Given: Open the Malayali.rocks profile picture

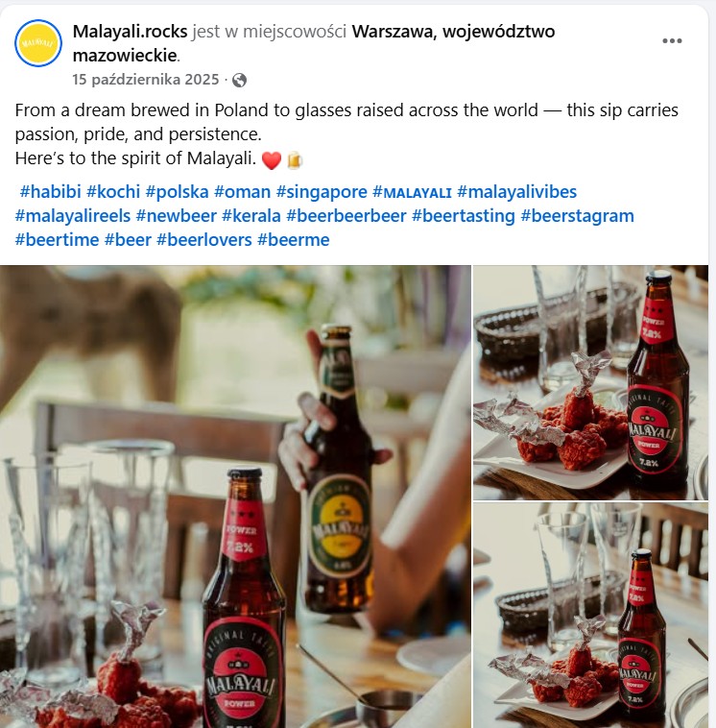Looking at the screenshot, I should [x=38, y=43].
